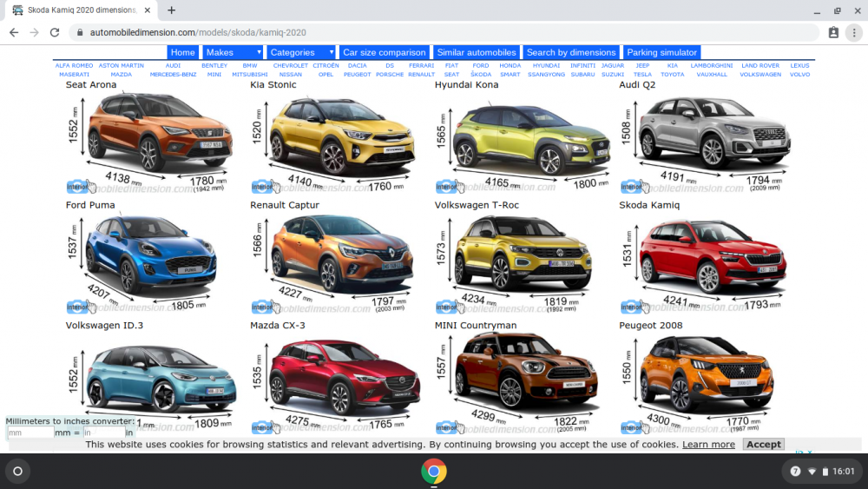Select the Kia Stonic car image
The width and height of the screenshot is (868, 489).
[x=341, y=136]
